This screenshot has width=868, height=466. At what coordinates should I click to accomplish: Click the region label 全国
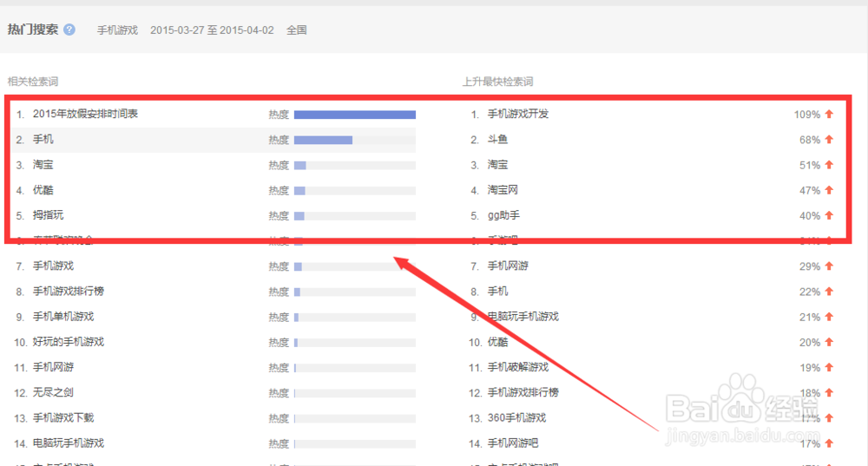[x=297, y=30]
